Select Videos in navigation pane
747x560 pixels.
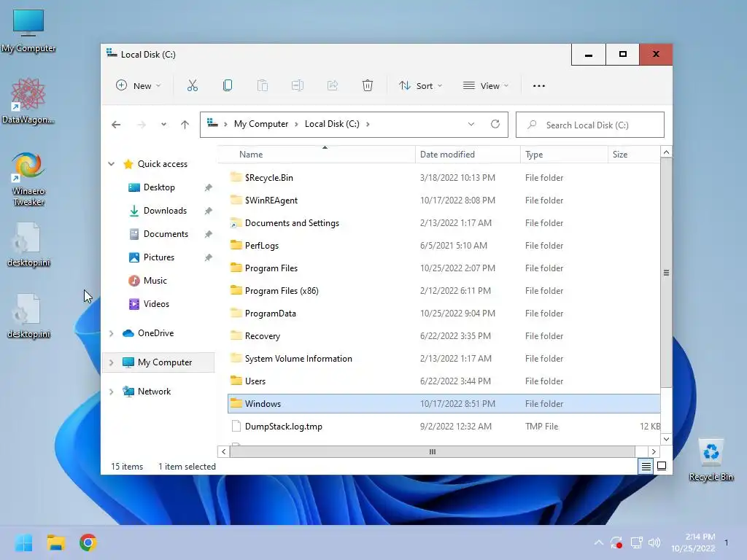[156, 304]
